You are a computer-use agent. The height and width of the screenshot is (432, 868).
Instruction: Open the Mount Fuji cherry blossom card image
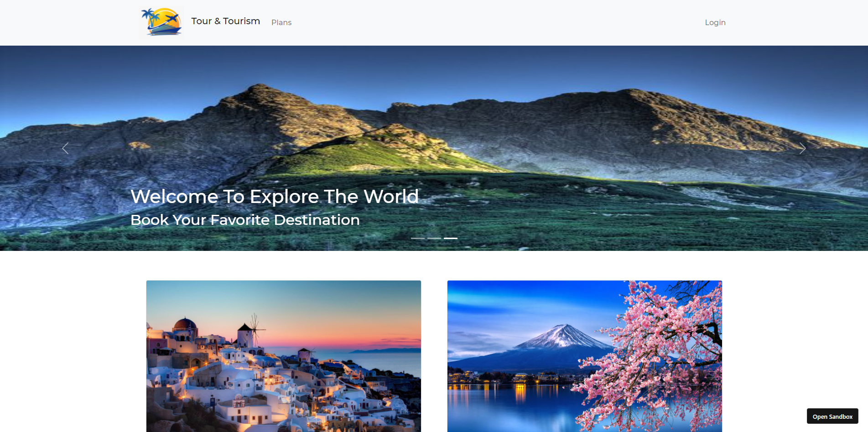pyautogui.click(x=585, y=356)
